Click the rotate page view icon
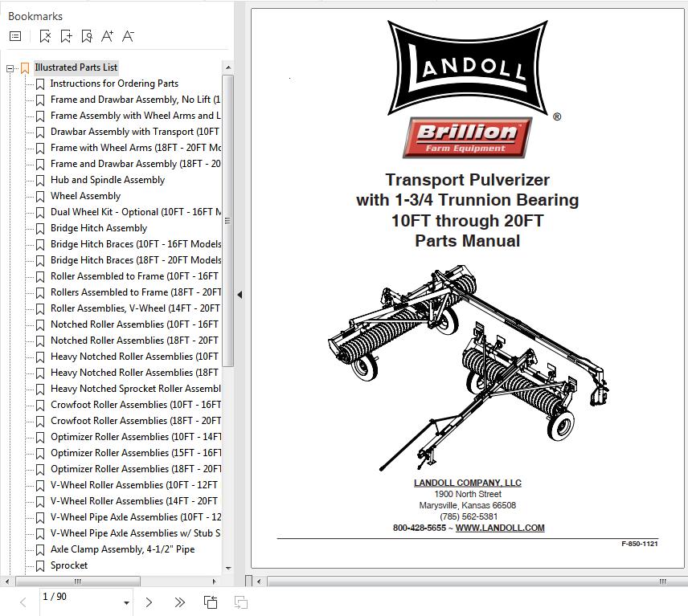Viewport: 688px width, 616px height. click(211, 602)
